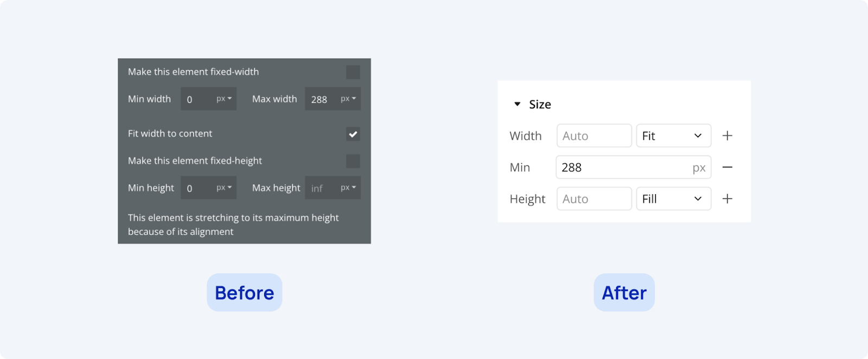The image size is (868, 359).
Task: Check Make this element fixed-width
Action: click(x=353, y=72)
